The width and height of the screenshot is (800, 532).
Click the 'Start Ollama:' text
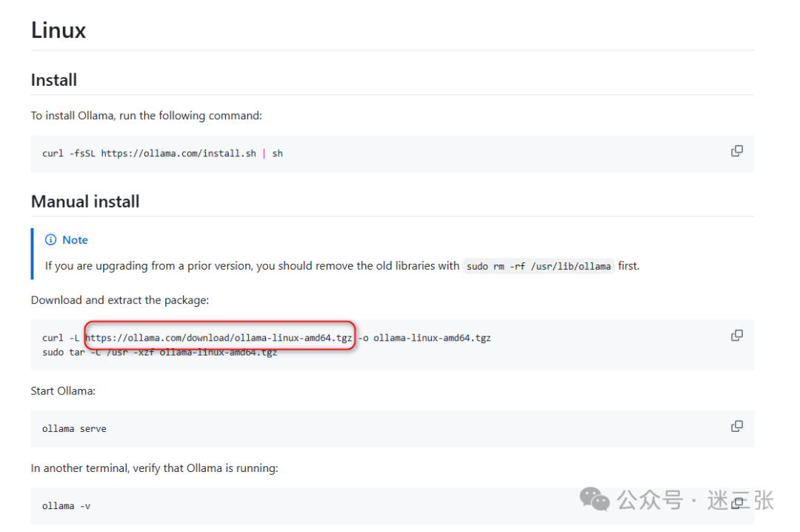pos(63,391)
